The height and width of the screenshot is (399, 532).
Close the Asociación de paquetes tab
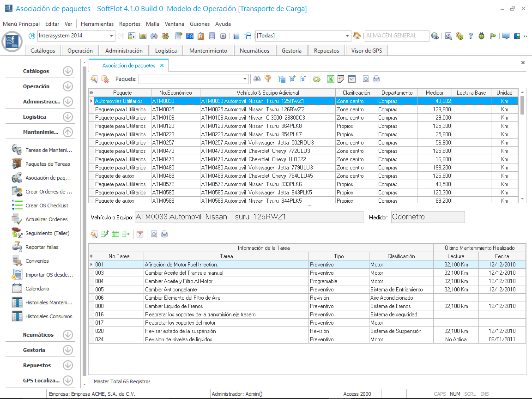(162, 66)
